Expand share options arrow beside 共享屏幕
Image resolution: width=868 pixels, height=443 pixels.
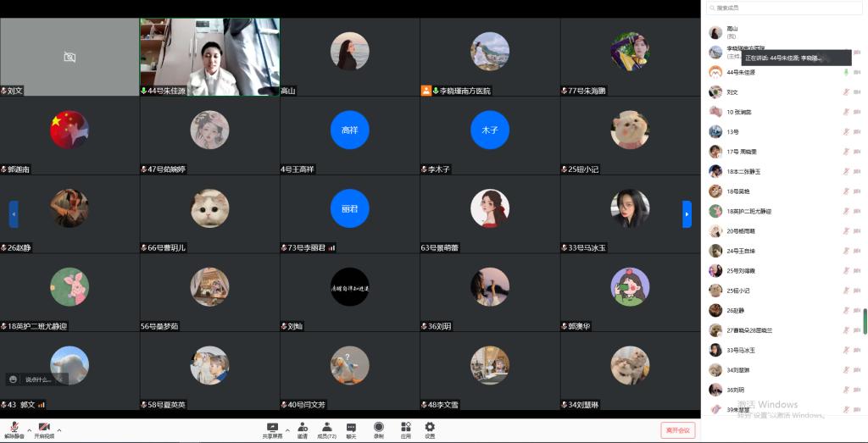point(287,430)
